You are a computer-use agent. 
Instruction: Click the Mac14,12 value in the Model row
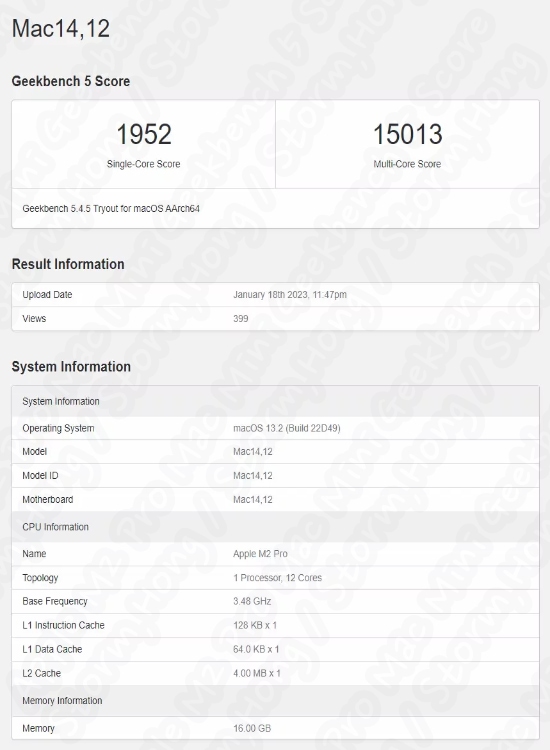(x=253, y=452)
